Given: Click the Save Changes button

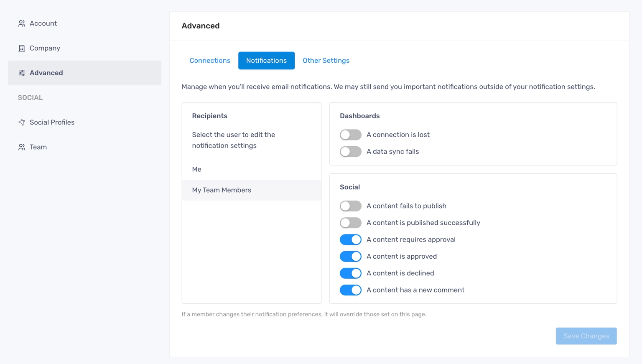Looking at the screenshot, I should pyautogui.click(x=586, y=336).
